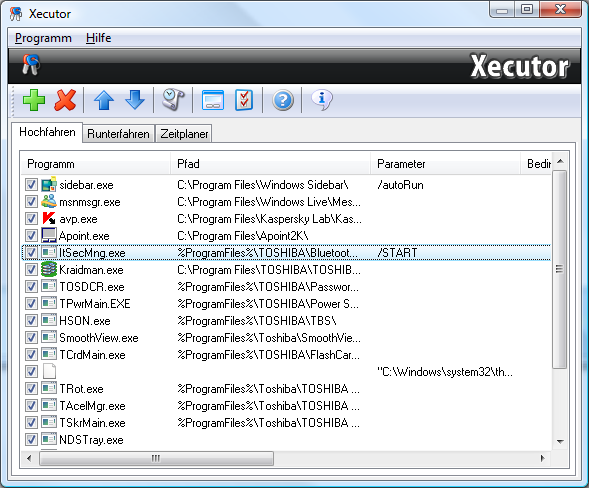Disable the TPwrMain.EXE checkbox
This screenshot has height=488, width=589.
coord(31,304)
